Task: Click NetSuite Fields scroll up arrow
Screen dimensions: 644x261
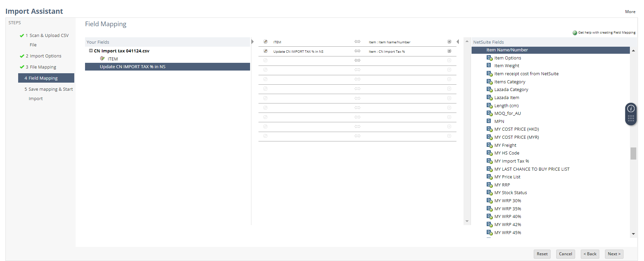Action: click(x=633, y=50)
